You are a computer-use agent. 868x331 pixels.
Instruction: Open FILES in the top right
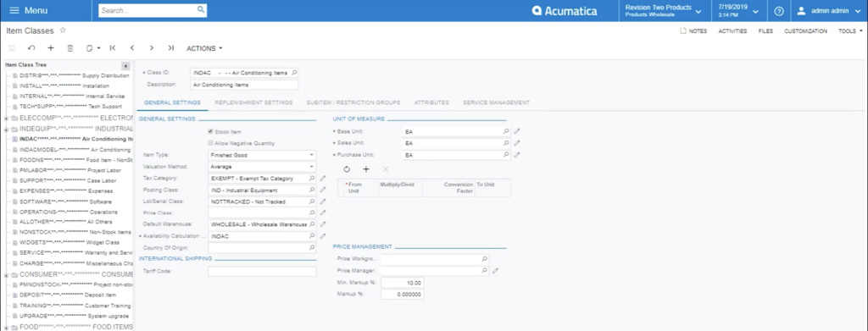pyautogui.click(x=765, y=31)
